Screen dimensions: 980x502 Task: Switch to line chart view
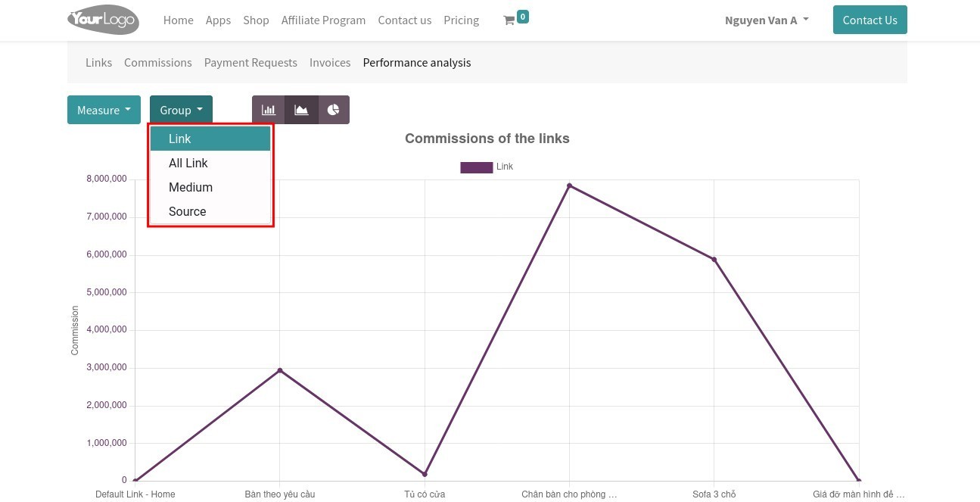[301, 110]
